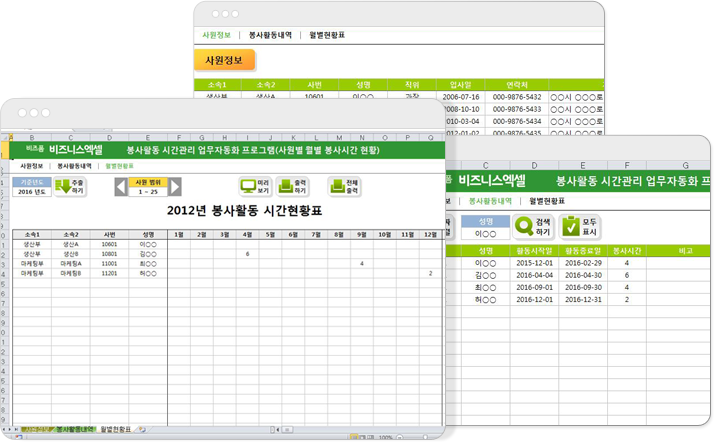
Task: Open 봉사활동내역 tab in the front window
Action: point(74,165)
